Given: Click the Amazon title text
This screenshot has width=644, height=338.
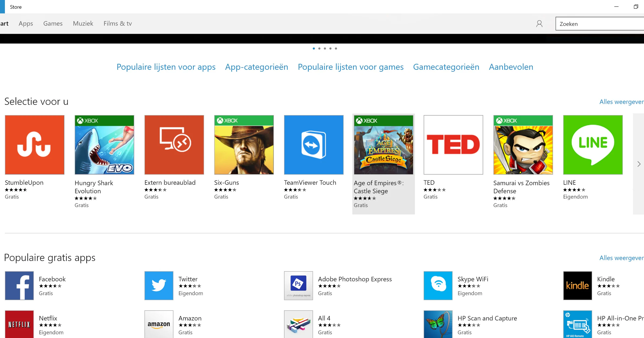Looking at the screenshot, I should pyautogui.click(x=190, y=318).
